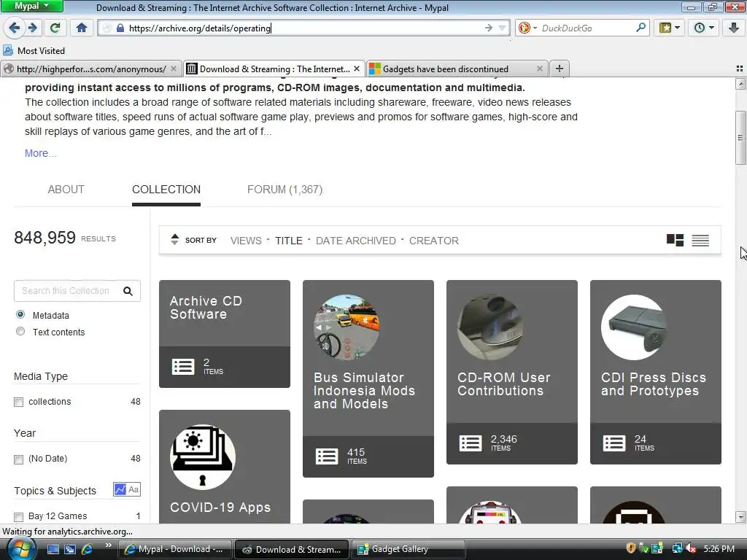
Task: Sort results by CREATOR
Action: coord(434,241)
